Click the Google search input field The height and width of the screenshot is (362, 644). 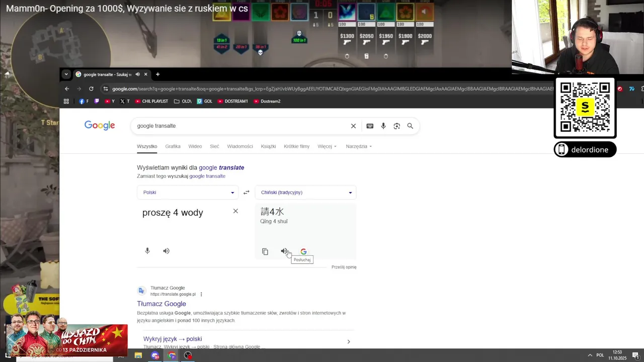coord(242,126)
